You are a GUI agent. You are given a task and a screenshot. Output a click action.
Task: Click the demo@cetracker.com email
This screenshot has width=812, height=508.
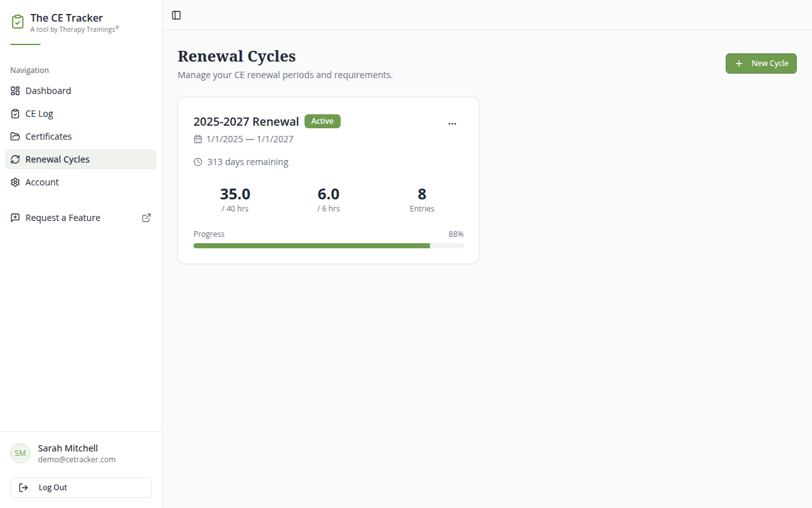(x=77, y=460)
